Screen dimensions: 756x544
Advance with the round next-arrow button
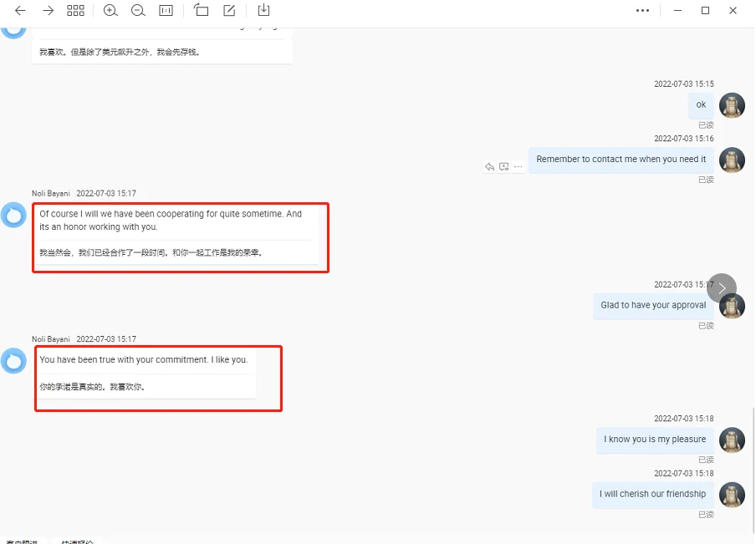click(x=722, y=288)
